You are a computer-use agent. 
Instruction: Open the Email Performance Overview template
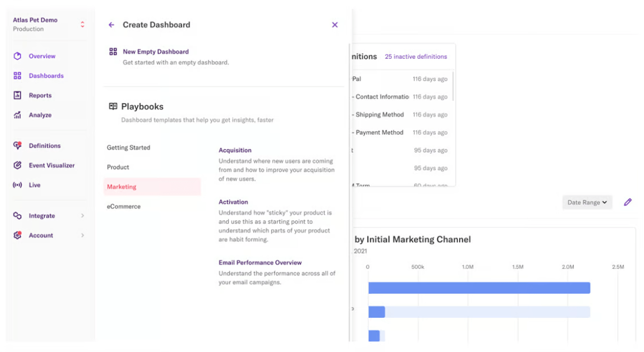[260, 263]
